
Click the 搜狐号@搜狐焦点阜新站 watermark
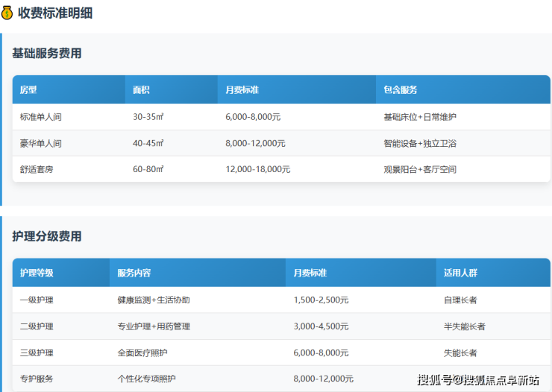[x=478, y=380]
